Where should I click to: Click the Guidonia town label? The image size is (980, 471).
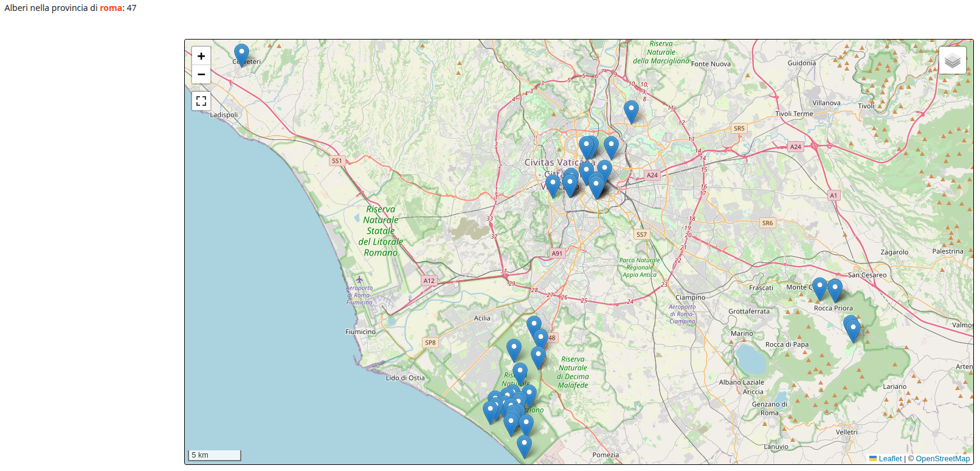pyautogui.click(x=802, y=63)
